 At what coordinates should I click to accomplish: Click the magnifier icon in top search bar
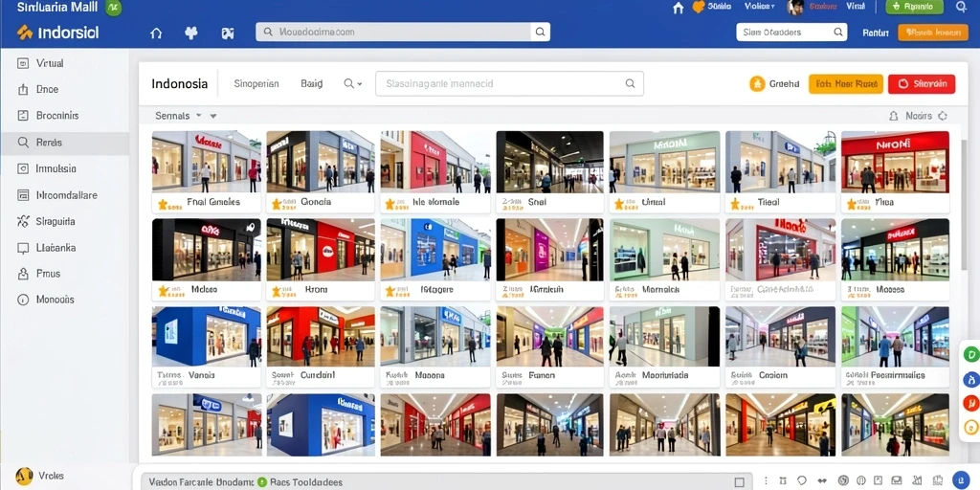tap(540, 32)
